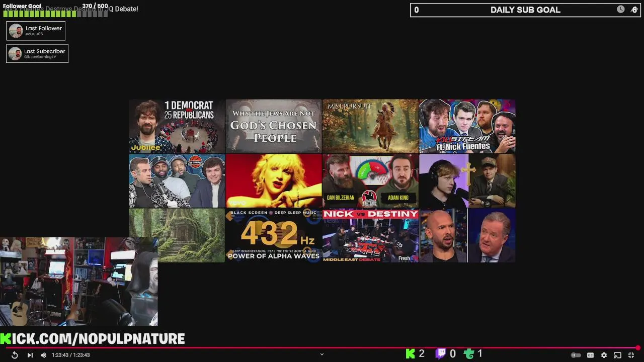
Task: Click the KICK.COM/NOPULPNATURE banner text
Action: (93, 339)
